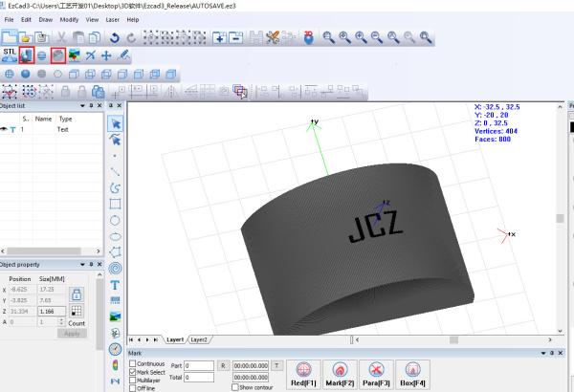Pin the Mark panel

[x=552, y=353]
